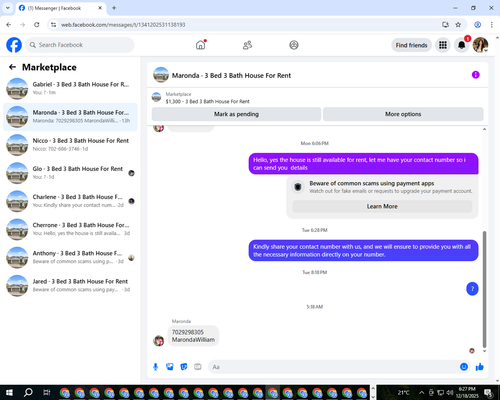Viewport: 500px width, 400px height.
Task: Open the Gabriel conversation
Action: pos(70,88)
